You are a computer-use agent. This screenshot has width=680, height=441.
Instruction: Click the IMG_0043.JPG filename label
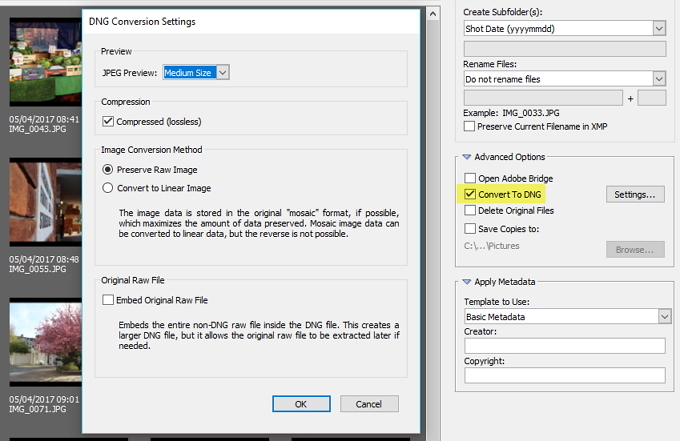(x=38, y=129)
